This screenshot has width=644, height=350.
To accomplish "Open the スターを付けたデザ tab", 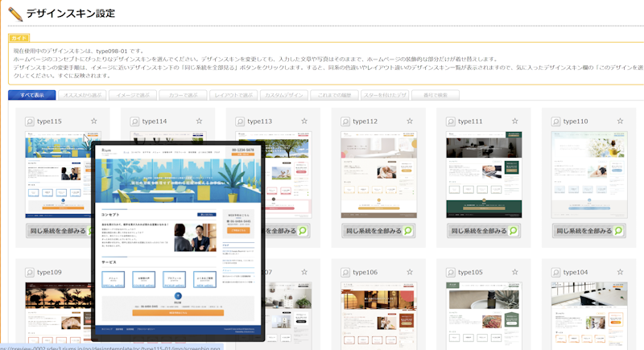I will [x=385, y=95].
